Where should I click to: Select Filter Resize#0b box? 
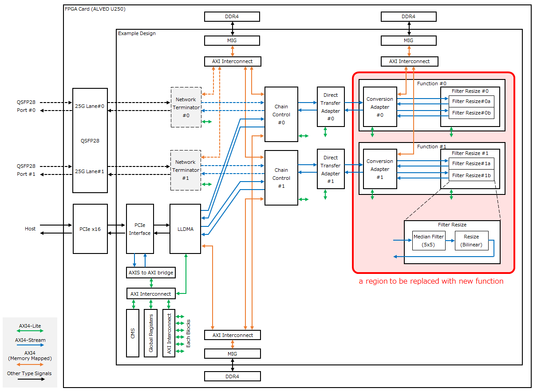pyautogui.click(x=471, y=113)
